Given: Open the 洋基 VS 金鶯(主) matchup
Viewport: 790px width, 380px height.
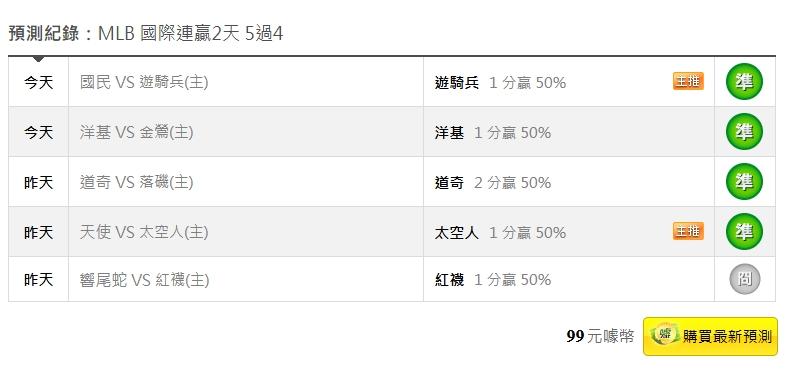Looking at the screenshot, I should [x=136, y=132].
